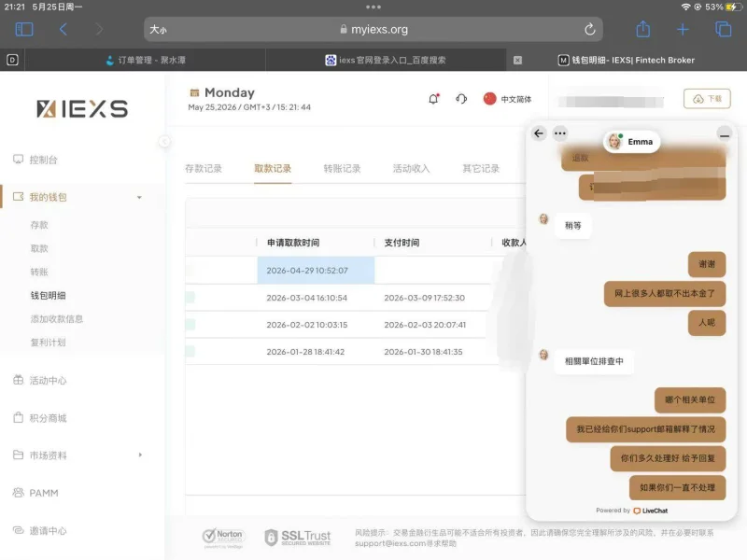The image size is (747, 560).
Task: Switch to 钱包明细 IEXS Fintech Broker tab
Action: pos(626,60)
